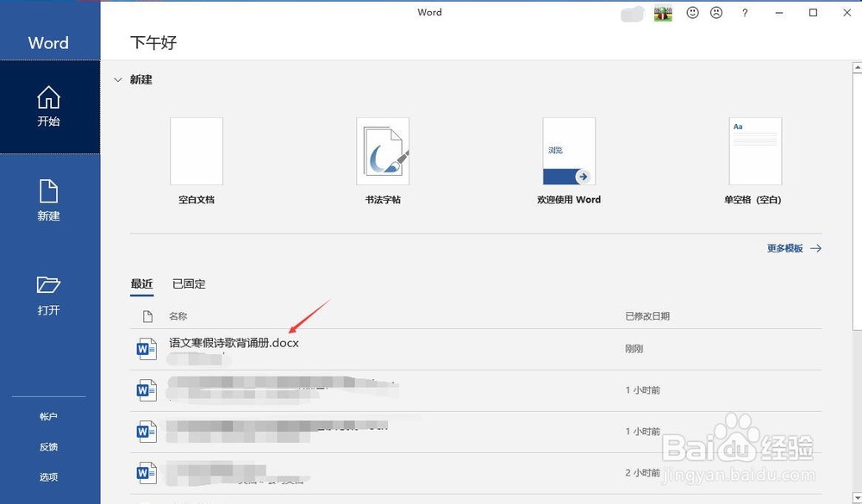Send a frown feedback face icon

click(x=716, y=13)
